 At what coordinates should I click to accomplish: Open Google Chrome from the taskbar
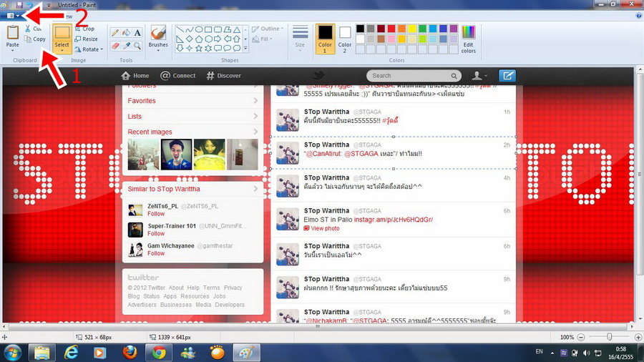point(159,353)
